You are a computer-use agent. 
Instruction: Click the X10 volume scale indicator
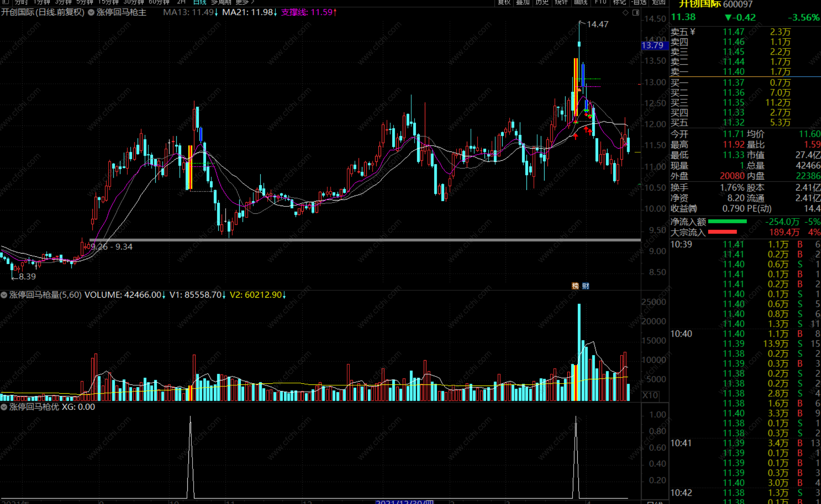(x=650, y=395)
